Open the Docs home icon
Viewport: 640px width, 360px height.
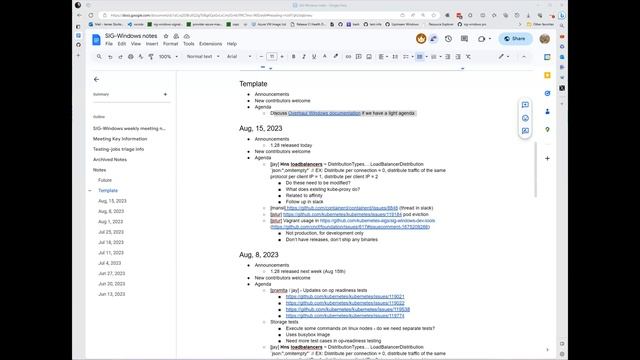(x=96, y=40)
